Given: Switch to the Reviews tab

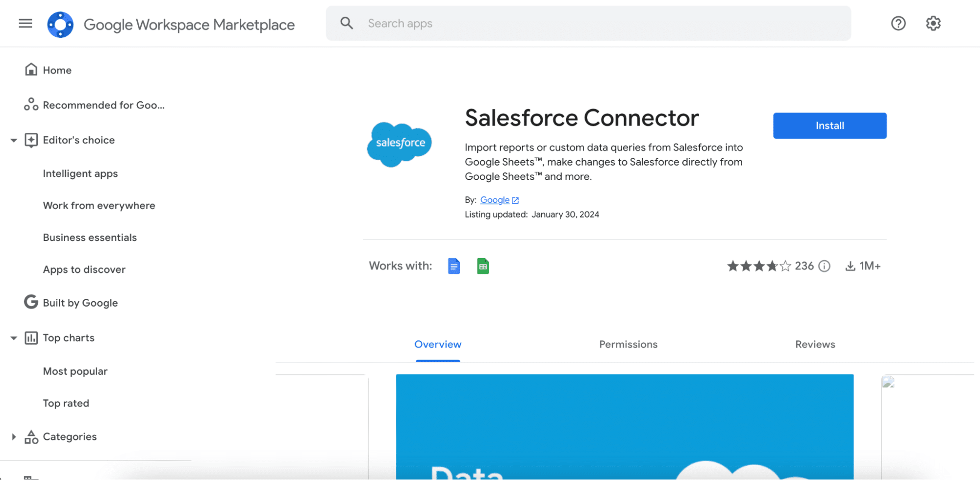Looking at the screenshot, I should click(815, 344).
